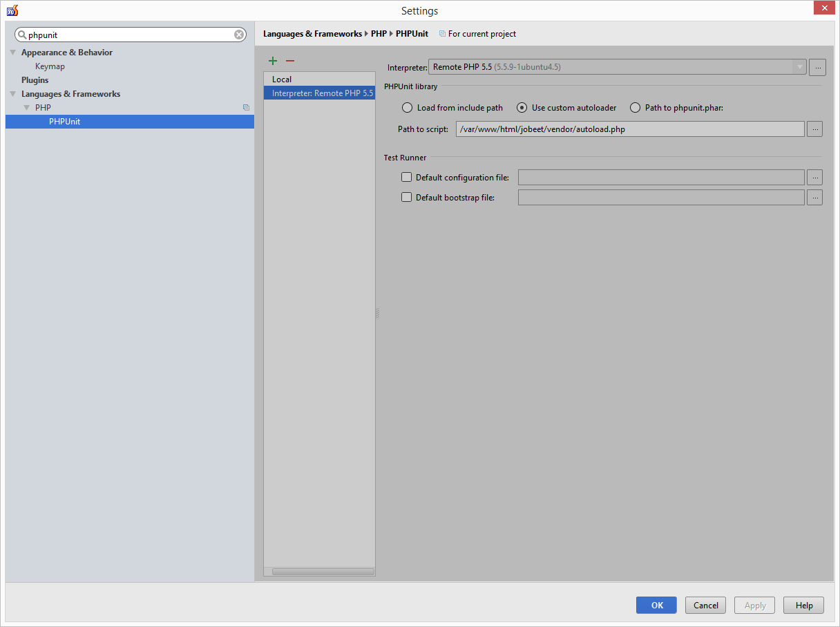Viewport: 840px width, 627px height.
Task: Click the PHP project-level copy icon
Action: [x=246, y=108]
